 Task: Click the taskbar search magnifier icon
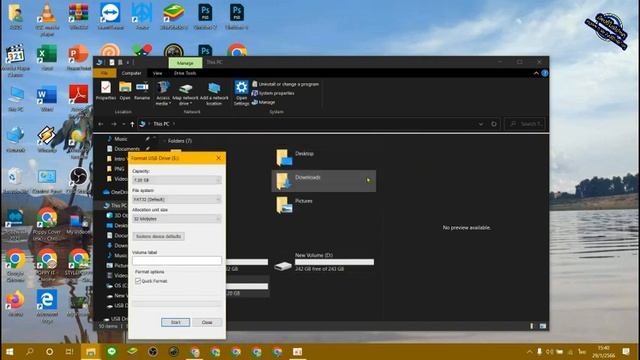pyautogui.click(x=29, y=351)
